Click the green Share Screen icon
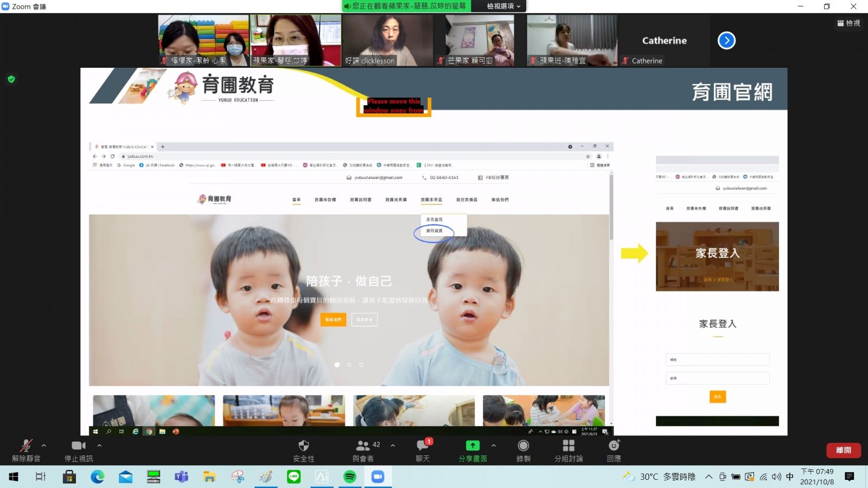Image resolution: width=868 pixels, height=488 pixels. [x=473, y=445]
